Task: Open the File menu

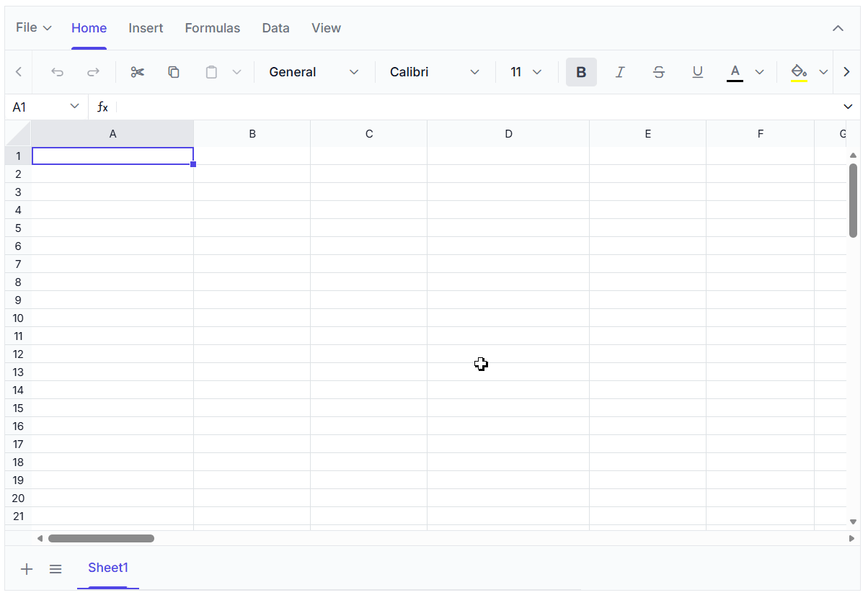Action: point(33,28)
